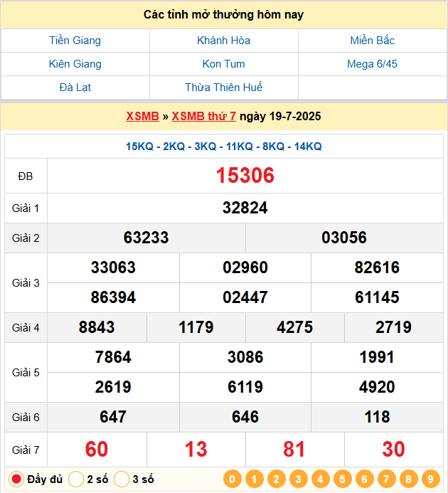Click the date text ngày 19-7-2025
Image resolution: width=448 pixels, height=493 pixels.
280,117
